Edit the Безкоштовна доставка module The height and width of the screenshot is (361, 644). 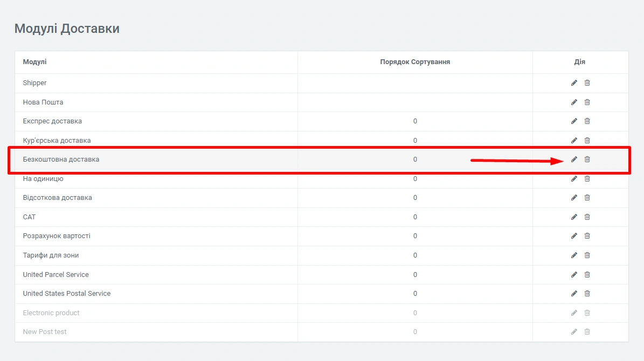click(x=574, y=159)
